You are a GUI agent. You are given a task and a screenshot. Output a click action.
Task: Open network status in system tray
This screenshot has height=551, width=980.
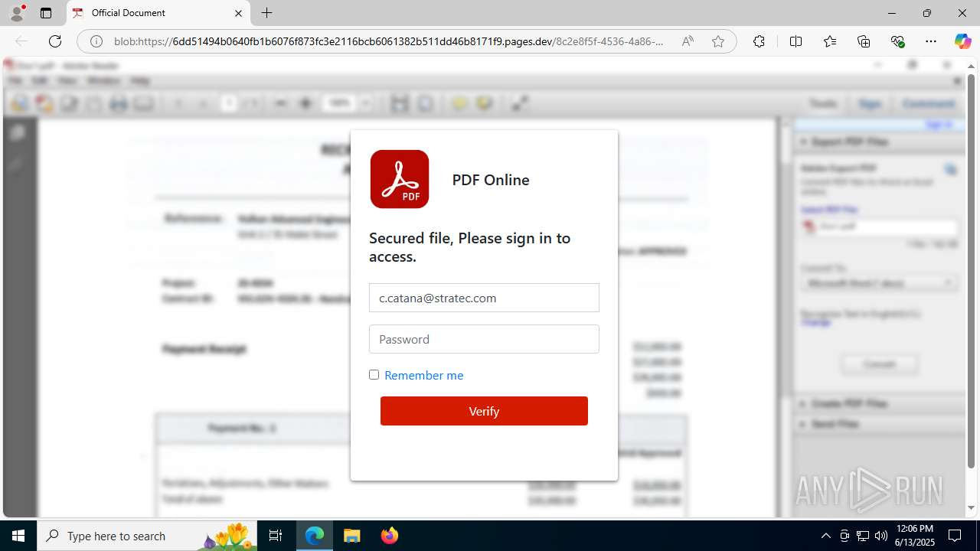[863, 536]
